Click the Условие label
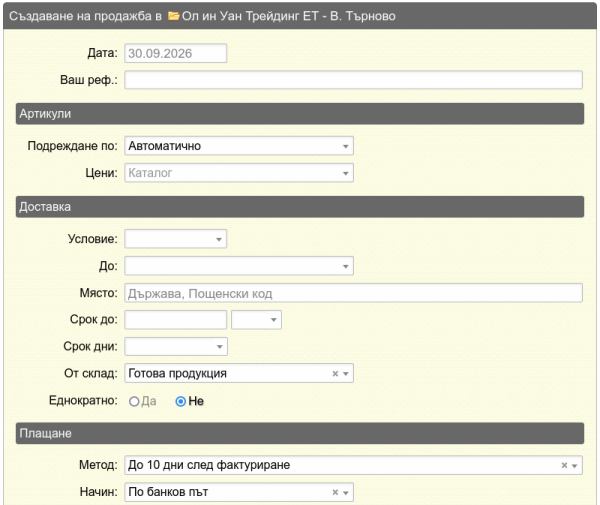This screenshot has width=600, height=505. click(x=93, y=239)
